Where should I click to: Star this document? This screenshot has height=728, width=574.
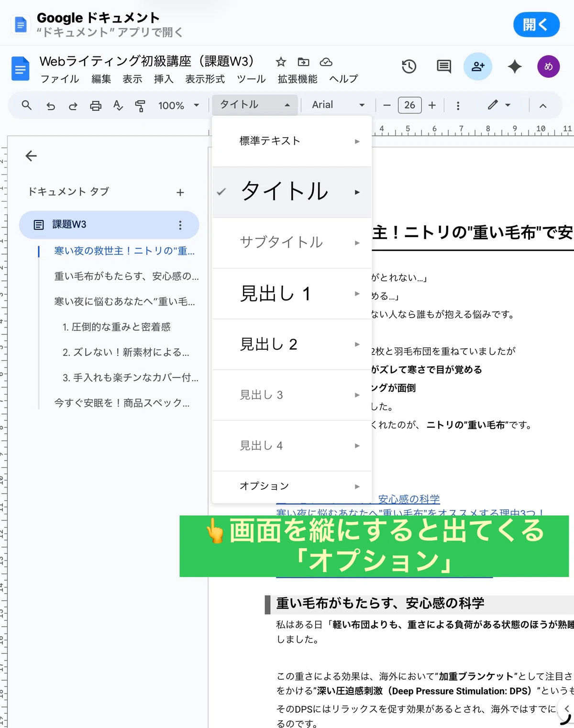click(x=281, y=62)
